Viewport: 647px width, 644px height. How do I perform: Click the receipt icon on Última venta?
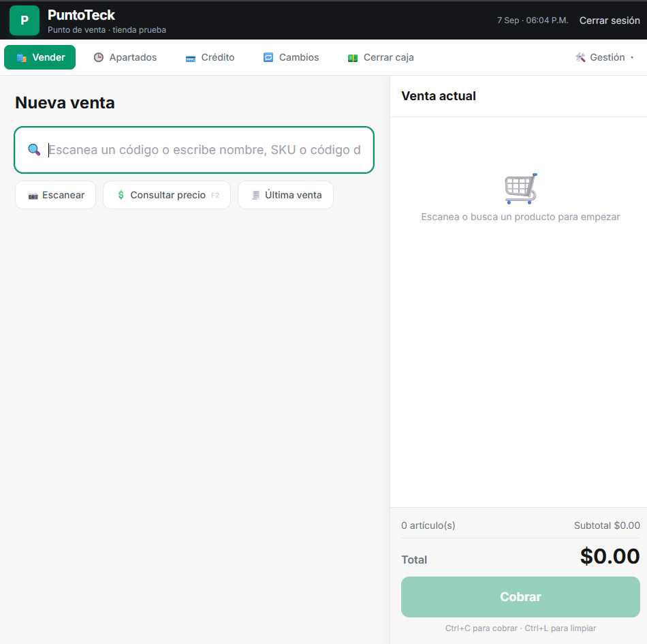[x=256, y=195]
